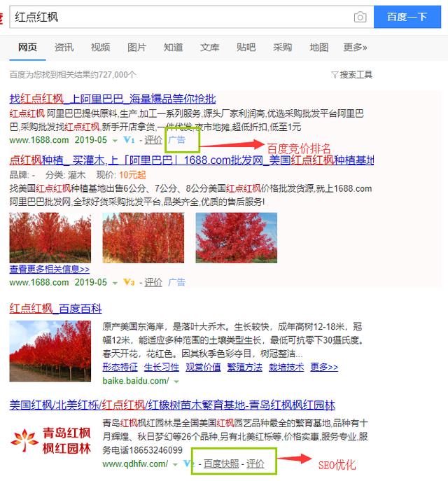This screenshot has width=448, height=481.
Task: Click the 百度快照 link
Action: click(x=221, y=463)
